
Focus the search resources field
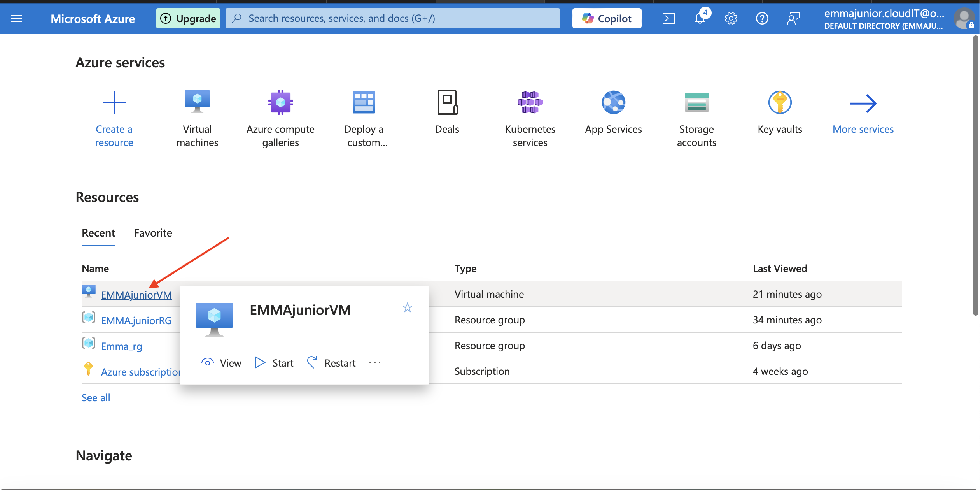(x=392, y=18)
